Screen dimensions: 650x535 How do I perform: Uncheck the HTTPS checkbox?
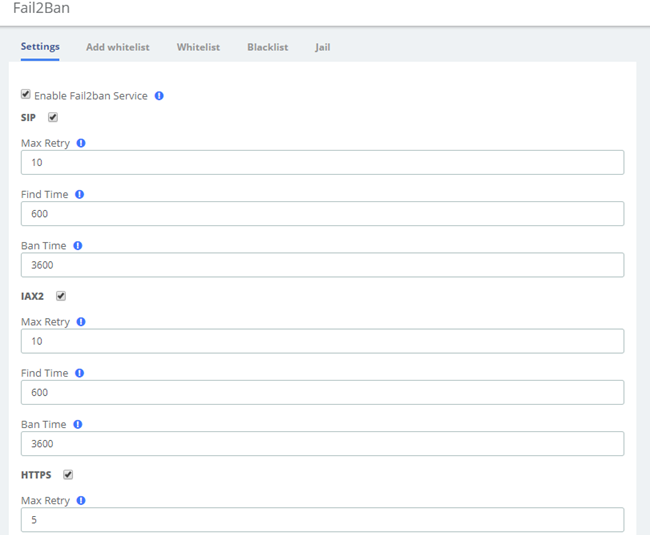(68, 474)
